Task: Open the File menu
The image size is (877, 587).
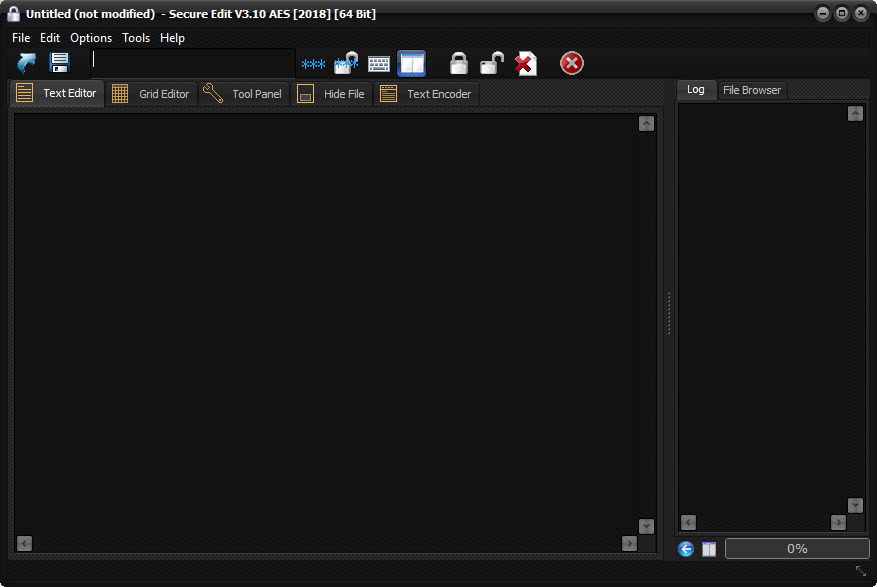Action: pyautogui.click(x=21, y=38)
